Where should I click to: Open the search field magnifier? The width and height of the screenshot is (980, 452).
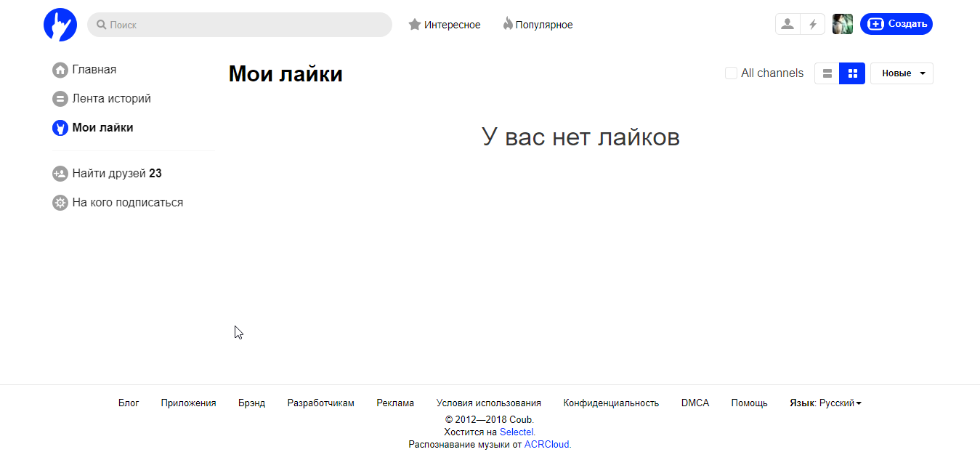[100, 24]
